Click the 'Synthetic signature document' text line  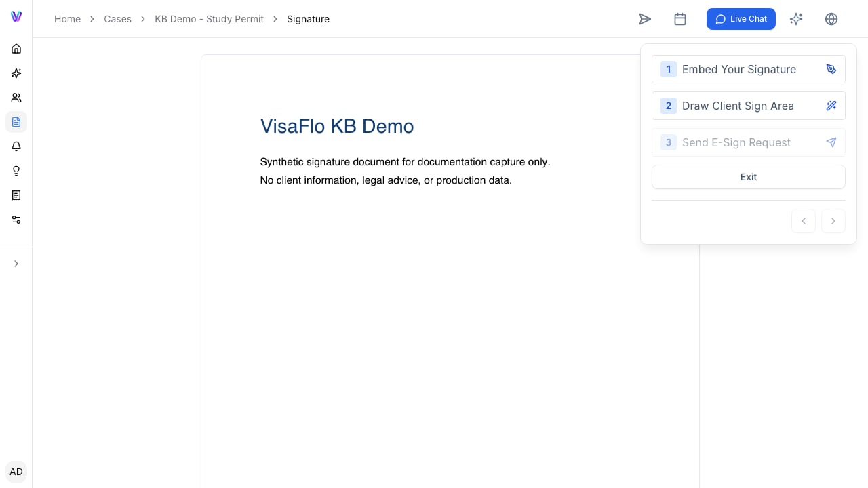coord(405,162)
